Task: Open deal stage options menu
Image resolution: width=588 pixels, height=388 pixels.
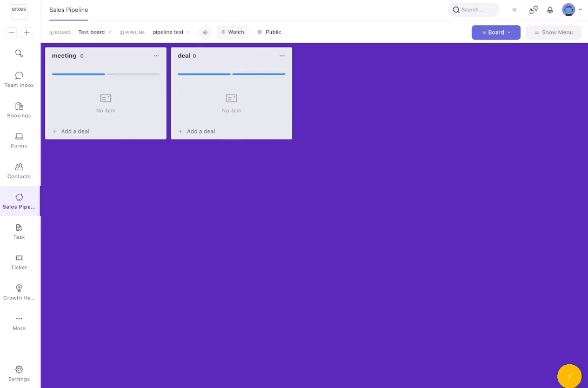Action: coord(282,56)
